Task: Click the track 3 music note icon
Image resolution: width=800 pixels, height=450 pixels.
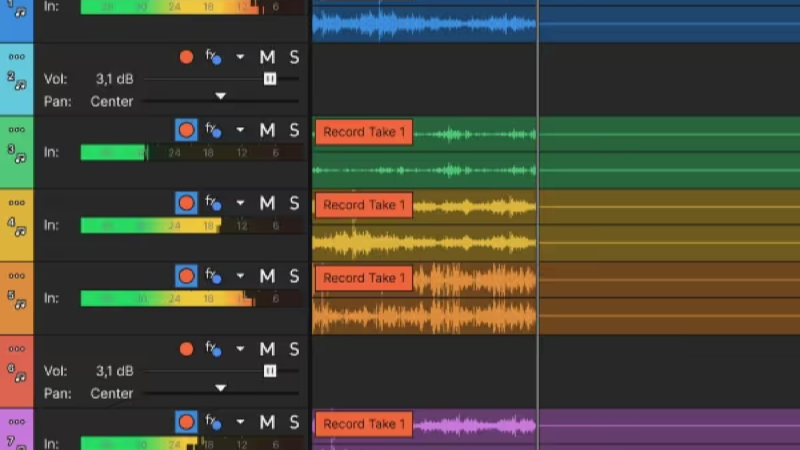Action: (x=20, y=158)
